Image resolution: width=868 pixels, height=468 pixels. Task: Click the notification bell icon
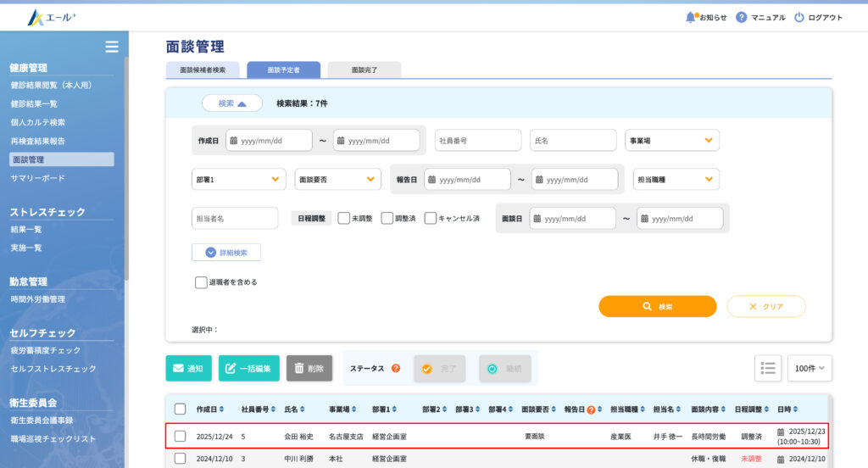pyautogui.click(x=691, y=17)
